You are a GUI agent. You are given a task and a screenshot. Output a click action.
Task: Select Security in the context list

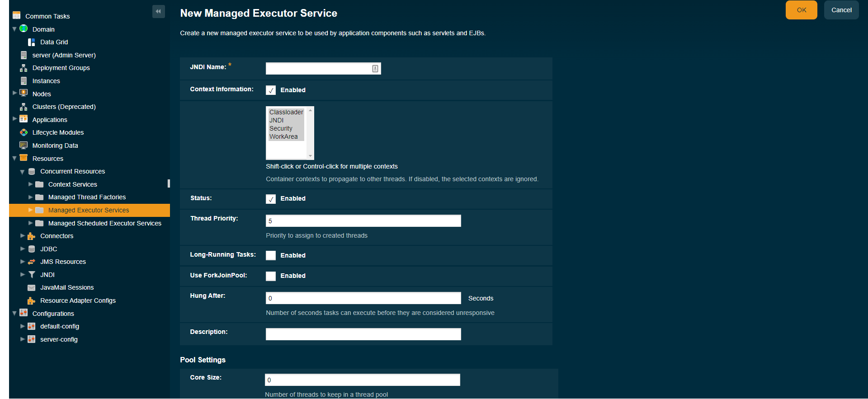click(x=281, y=129)
